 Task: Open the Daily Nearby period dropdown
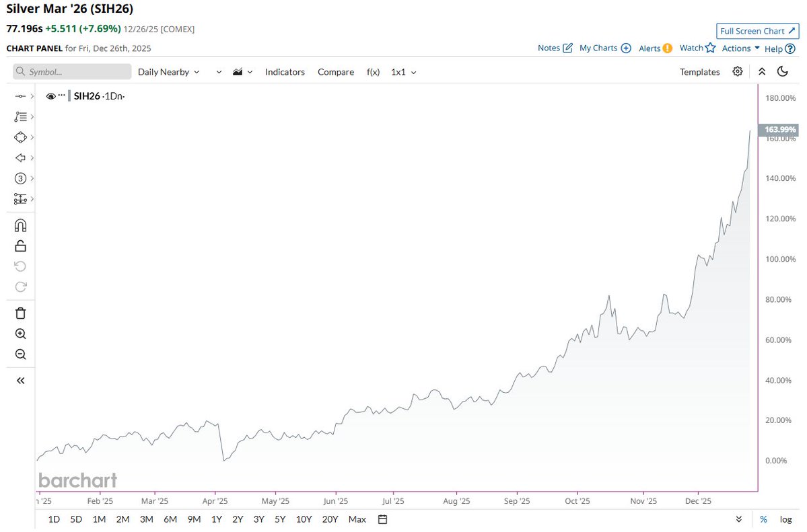coord(168,72)
